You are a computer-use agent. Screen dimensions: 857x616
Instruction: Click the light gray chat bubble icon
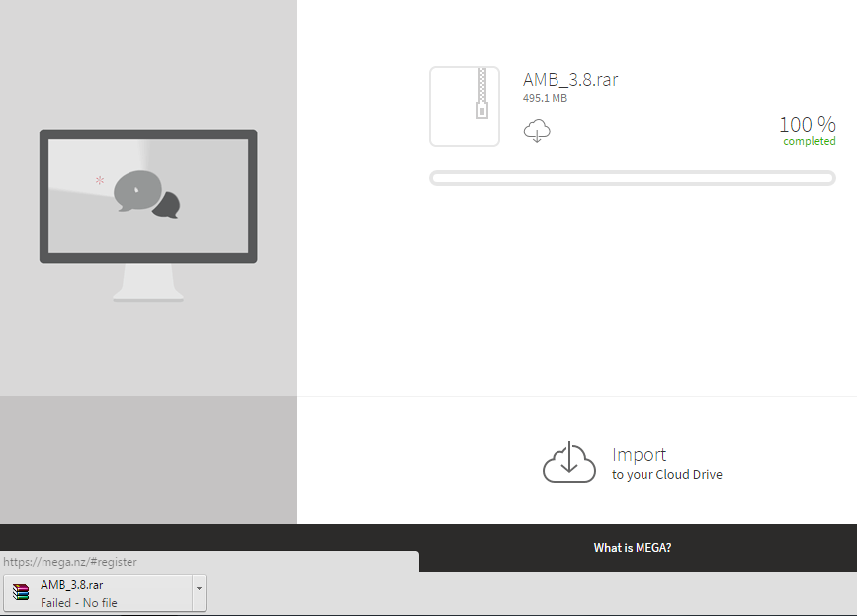coord(136,190)
